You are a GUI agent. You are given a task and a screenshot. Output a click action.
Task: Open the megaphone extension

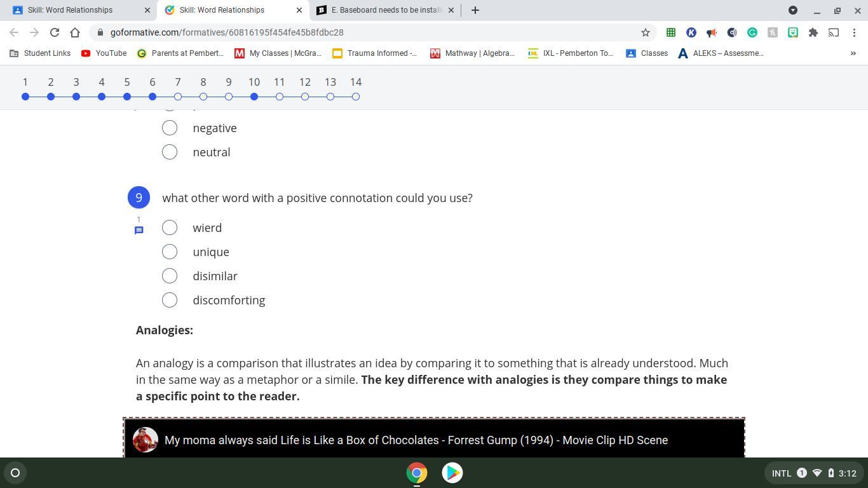712,32
